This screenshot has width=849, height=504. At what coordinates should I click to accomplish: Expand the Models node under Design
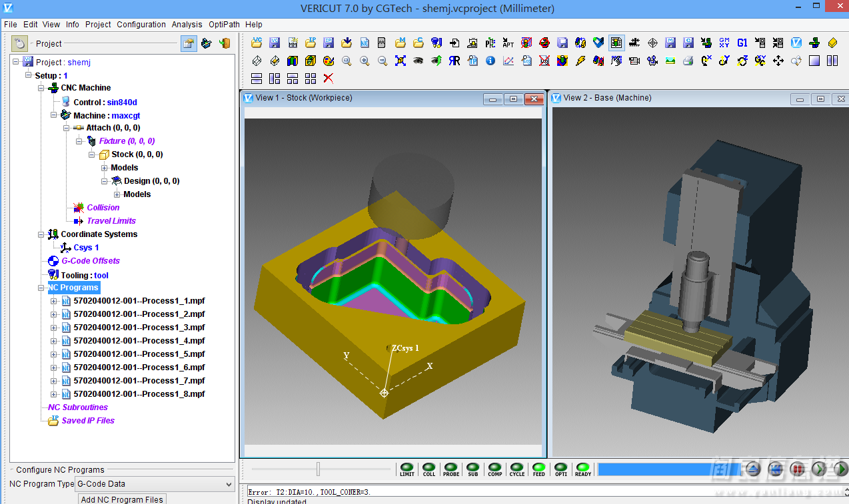click(117, 194)
